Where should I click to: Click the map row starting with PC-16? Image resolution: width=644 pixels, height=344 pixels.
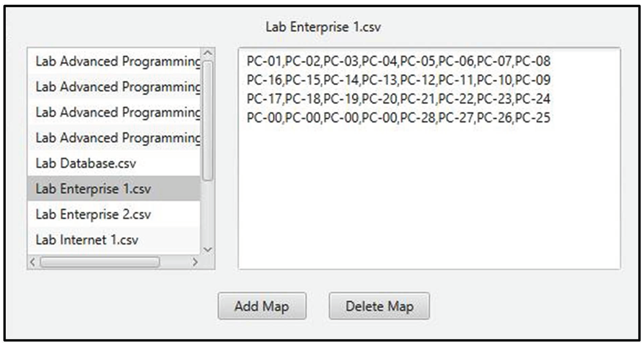pos(398,80)
